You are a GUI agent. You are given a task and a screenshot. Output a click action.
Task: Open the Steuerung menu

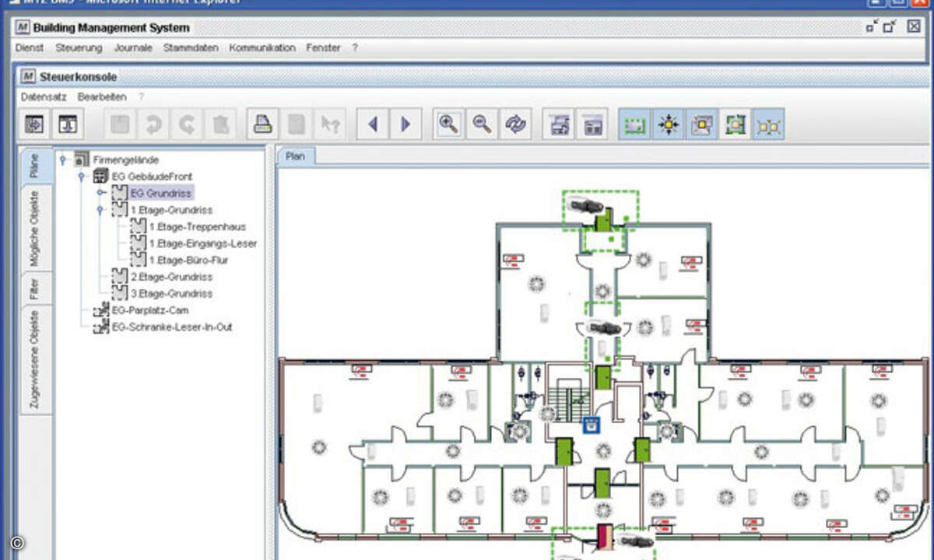click(79, 47)
